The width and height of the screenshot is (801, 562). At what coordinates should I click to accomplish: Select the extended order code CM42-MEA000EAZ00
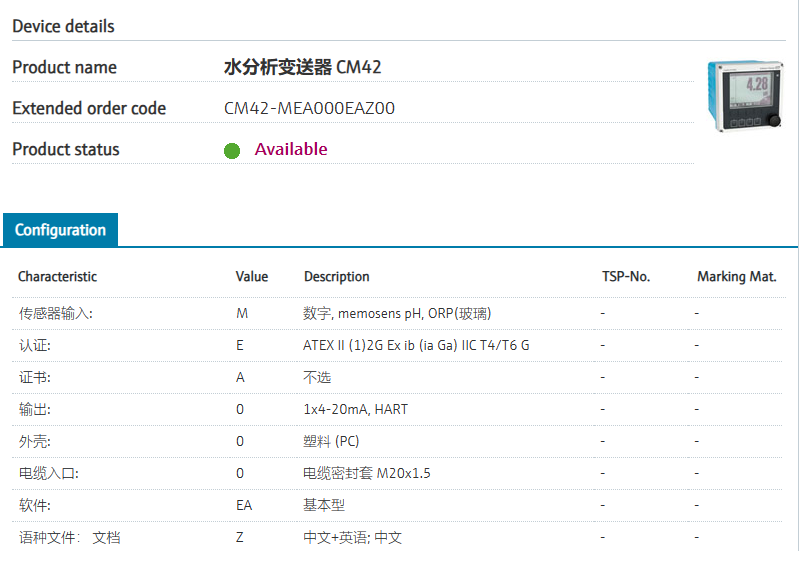309,108
